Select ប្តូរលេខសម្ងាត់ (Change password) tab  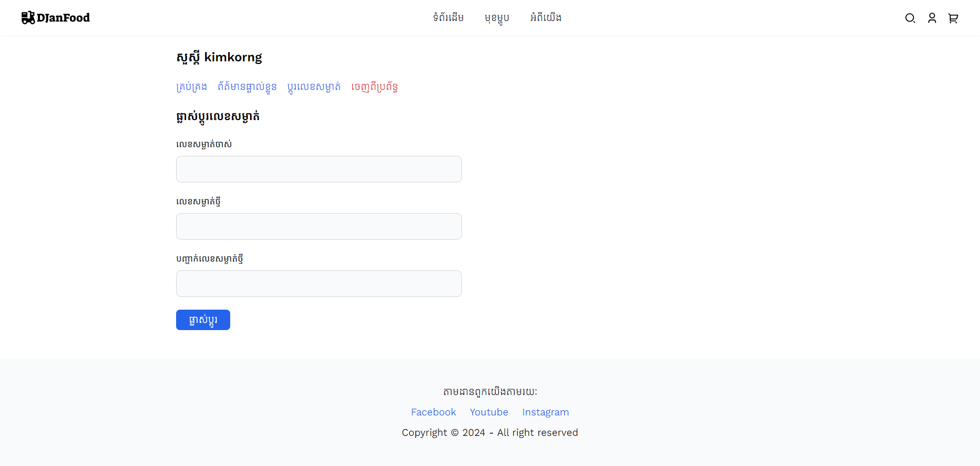pyautogui.click(x=314, y=87)
